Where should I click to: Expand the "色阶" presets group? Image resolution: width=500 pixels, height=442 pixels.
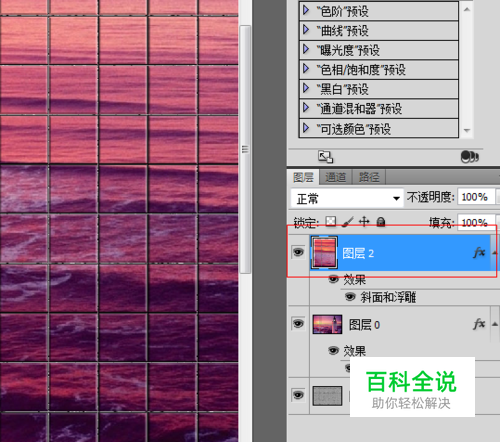(x=306, y=11)
